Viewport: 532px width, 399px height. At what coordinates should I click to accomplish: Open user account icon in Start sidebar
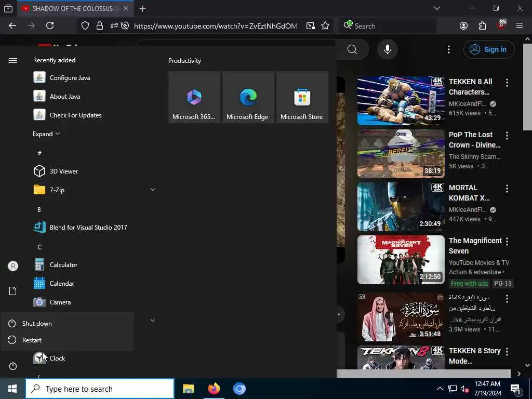[x=13, y=266]
